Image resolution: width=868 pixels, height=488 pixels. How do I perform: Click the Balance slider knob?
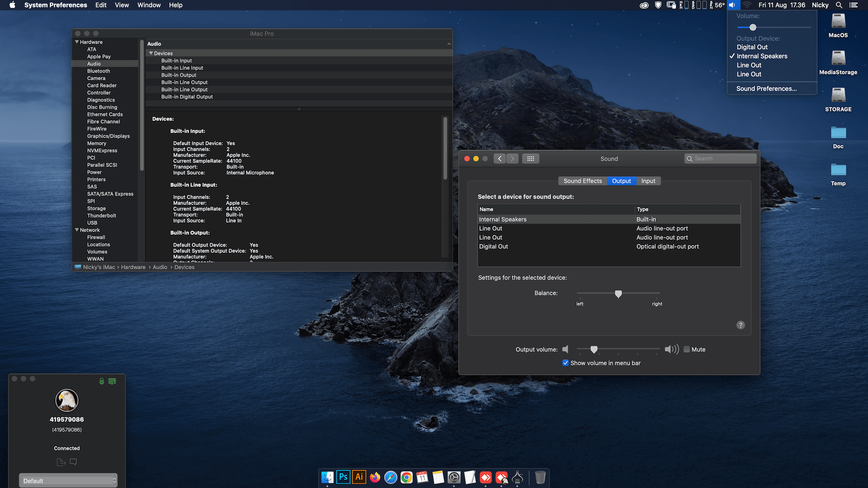618,294
